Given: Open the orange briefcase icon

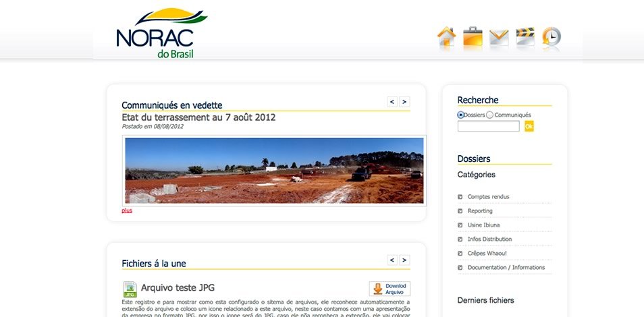Looking at the screenshot, I should [473, 36].
